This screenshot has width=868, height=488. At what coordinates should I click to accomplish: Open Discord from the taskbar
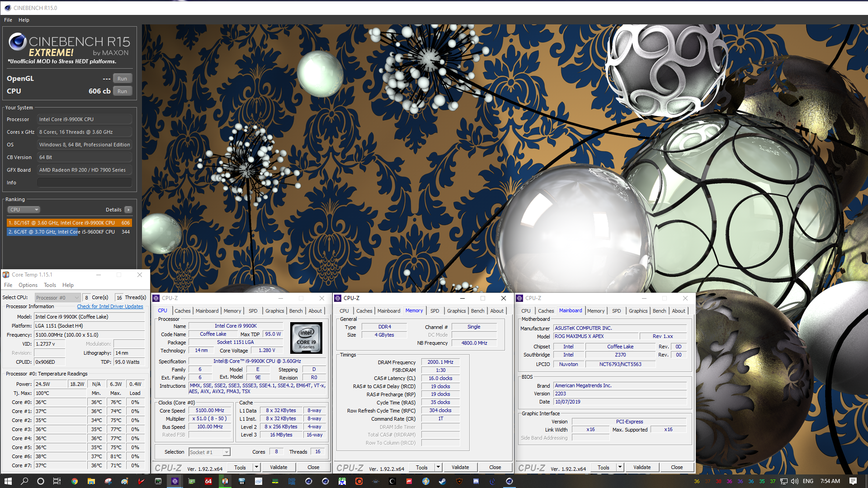pos(476,481)
